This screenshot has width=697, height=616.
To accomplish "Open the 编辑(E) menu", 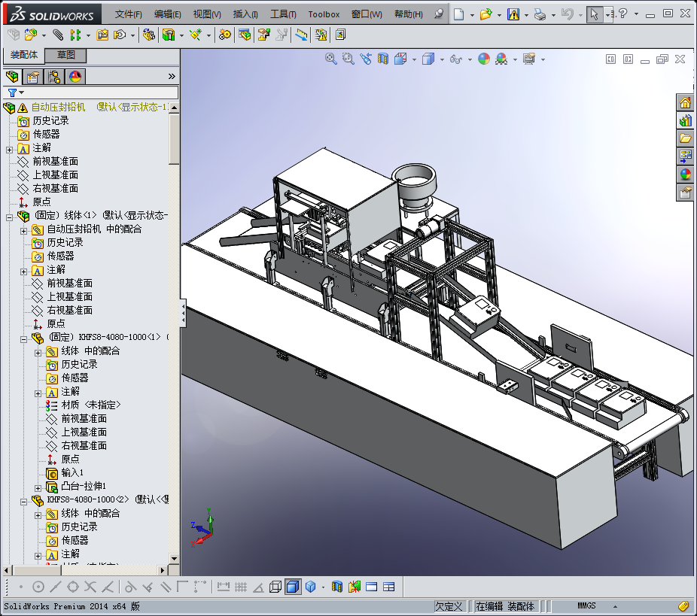I will [x=168, y=14].
